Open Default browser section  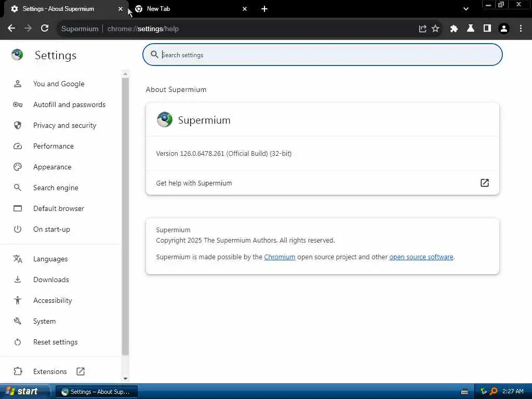click(x=58, y=208)
